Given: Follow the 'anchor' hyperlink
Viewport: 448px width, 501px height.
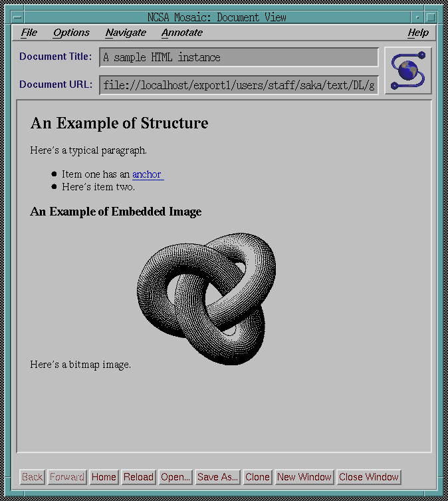Looking at the screenshot, I should coord(147,174).
